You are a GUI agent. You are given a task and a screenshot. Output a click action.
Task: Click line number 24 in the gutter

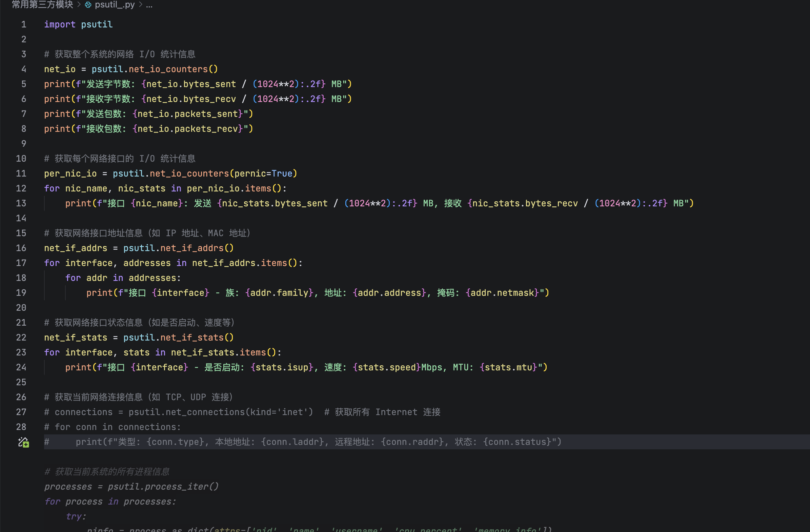tap(21, 367)
